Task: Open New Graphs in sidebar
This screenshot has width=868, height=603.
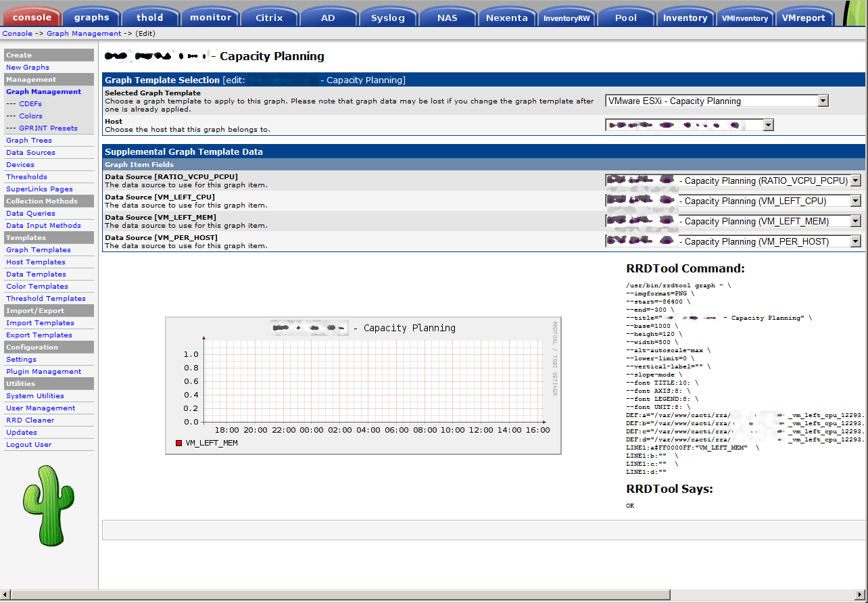Action: tap(28, 68)
